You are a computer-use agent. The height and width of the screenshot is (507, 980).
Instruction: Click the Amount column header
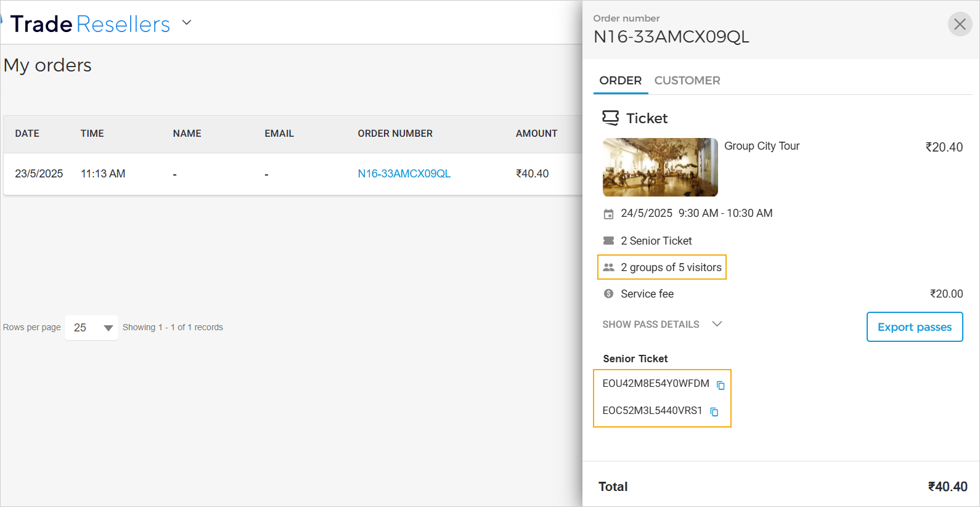coord(536,134)
